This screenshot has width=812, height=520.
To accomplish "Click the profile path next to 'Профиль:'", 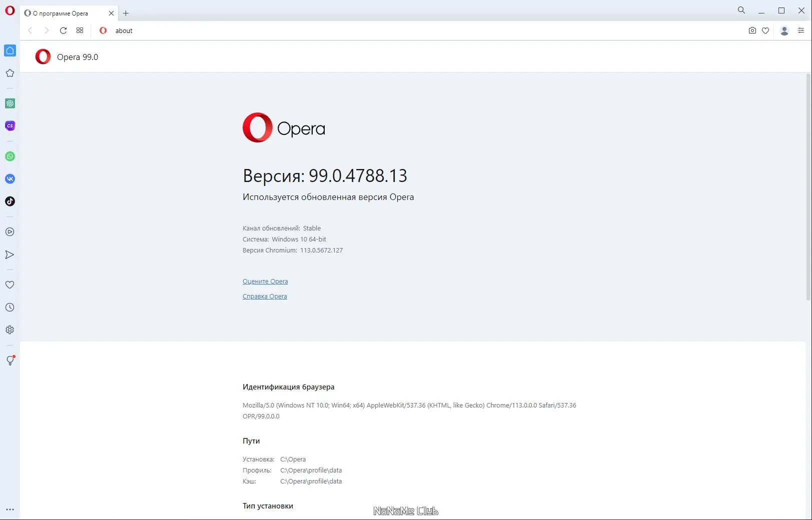I will tap(311, 470).
